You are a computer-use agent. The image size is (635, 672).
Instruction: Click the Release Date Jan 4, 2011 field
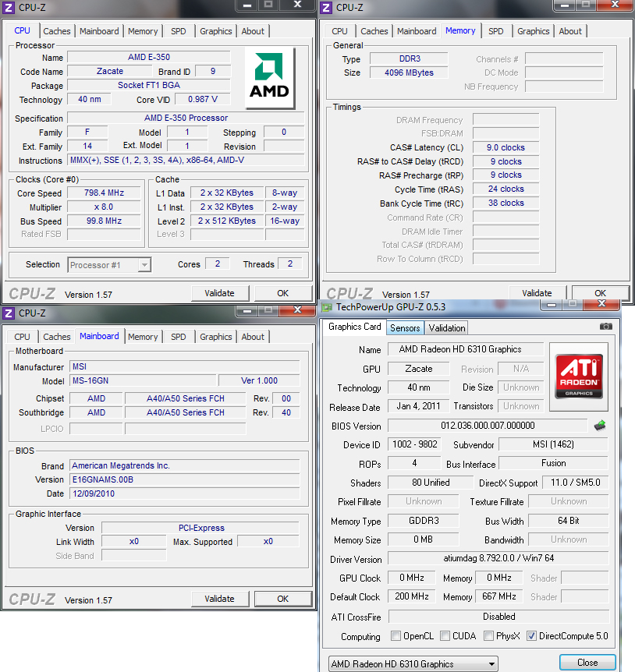[418, 406]
